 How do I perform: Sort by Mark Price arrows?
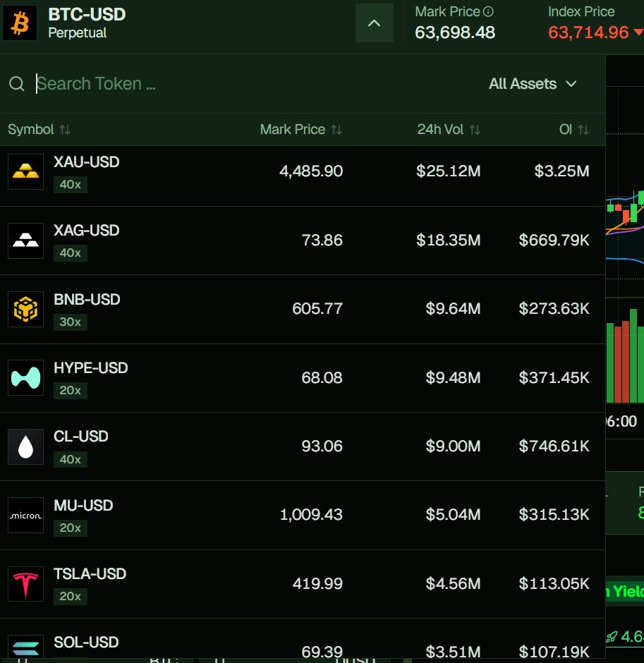click(336, 129)
